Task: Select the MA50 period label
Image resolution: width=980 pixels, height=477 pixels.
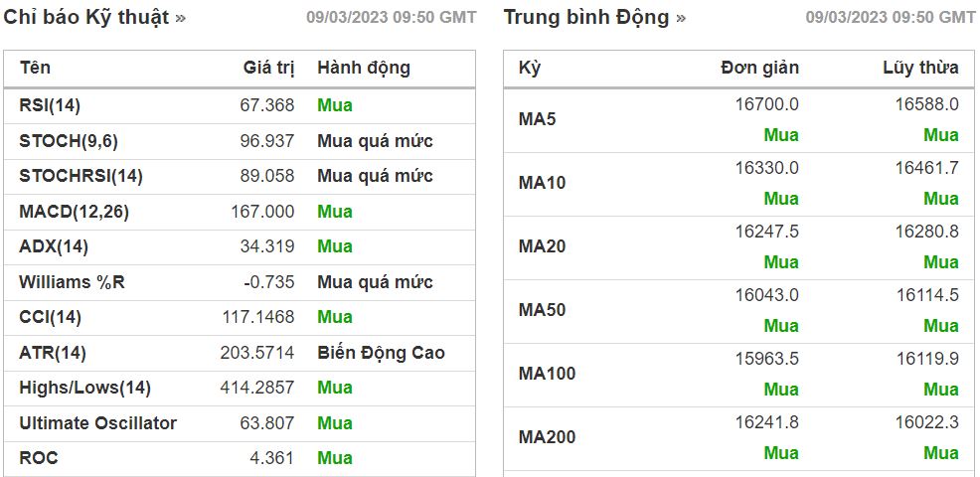Action: (x=542, y=310)
